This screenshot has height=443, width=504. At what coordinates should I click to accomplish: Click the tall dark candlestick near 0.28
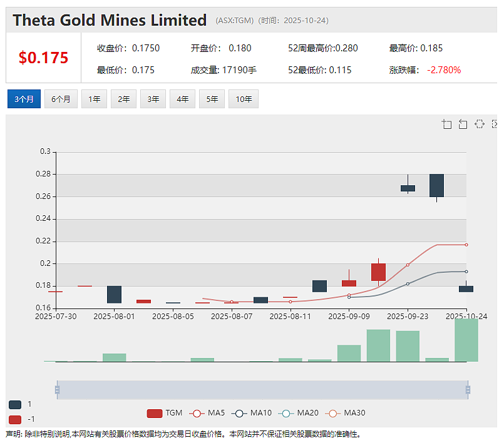(x=436, y=185)
